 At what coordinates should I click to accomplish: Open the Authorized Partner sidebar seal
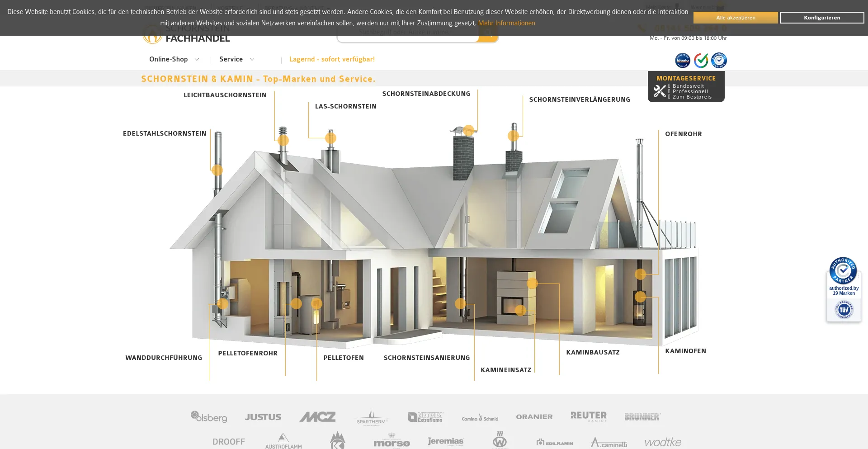pyautogui.click(x=843, y=271)
